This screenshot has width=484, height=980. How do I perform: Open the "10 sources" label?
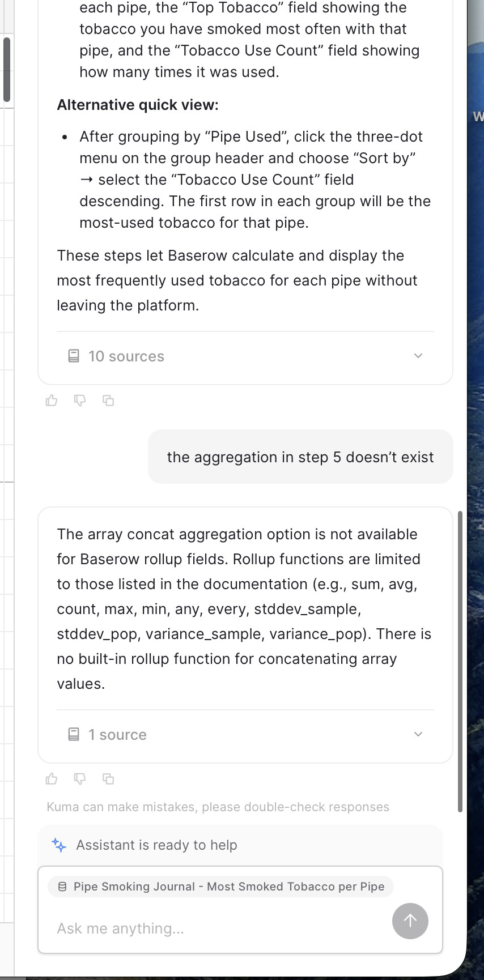tap(126, 356)
